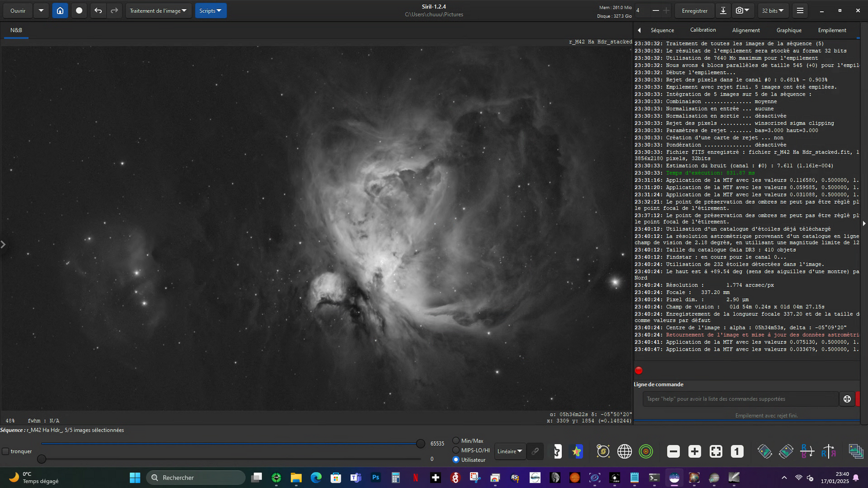Screen dimensions: 868x488
Task: Open the Linéaire display mode dropdown
Action: pos(509,452)
